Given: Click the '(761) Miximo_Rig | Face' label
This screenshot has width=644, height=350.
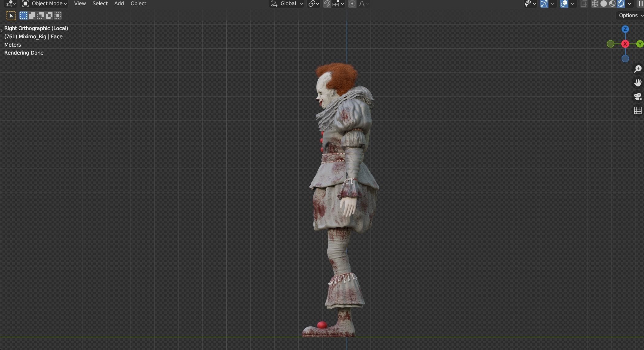Looking at the screenshot, I should pos(33,36).
